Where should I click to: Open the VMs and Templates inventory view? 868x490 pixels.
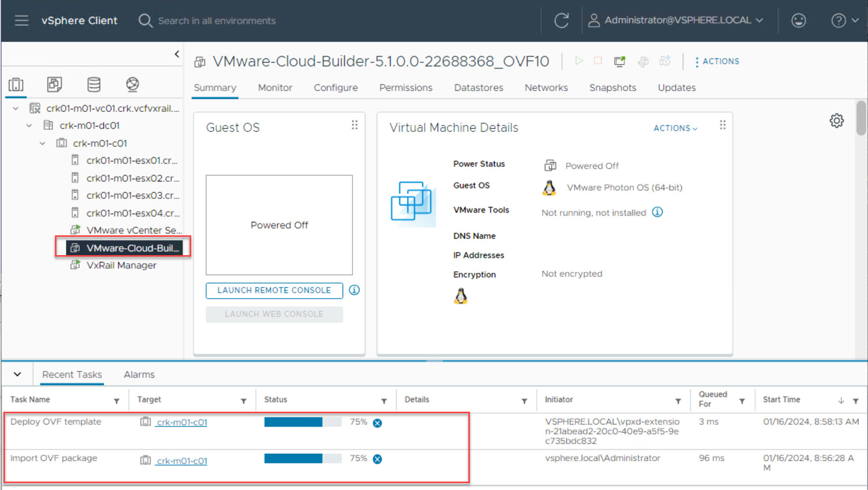(54, 85)
